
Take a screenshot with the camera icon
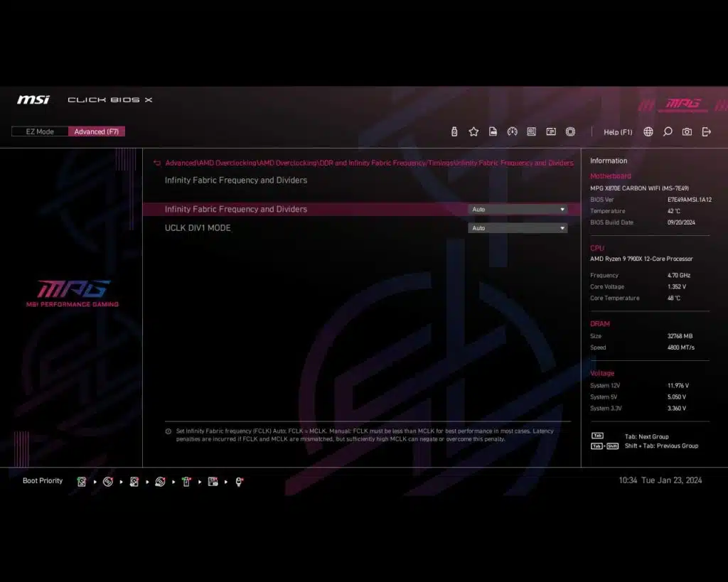tap(687, 131)
